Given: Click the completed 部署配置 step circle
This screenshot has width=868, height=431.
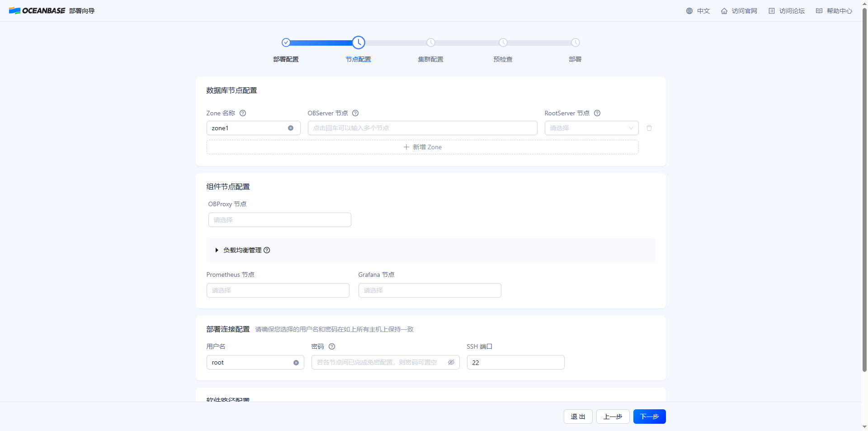Looking at the screenshot, I should pos(286,43).
